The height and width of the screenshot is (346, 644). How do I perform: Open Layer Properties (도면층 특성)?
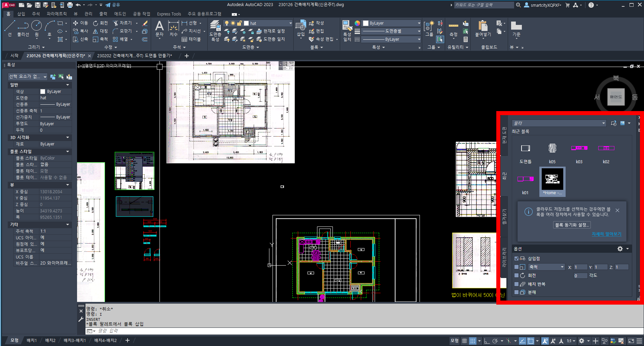(x=215, y=30)
